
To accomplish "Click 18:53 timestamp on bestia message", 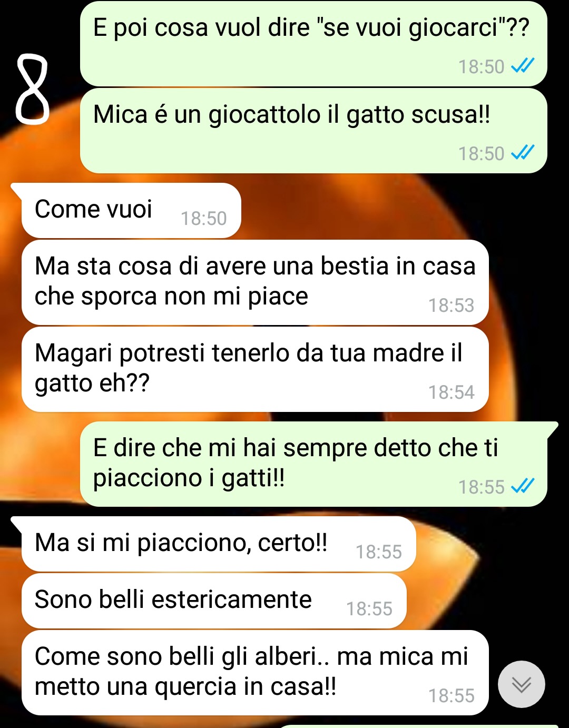I will (x=451, y=306).
